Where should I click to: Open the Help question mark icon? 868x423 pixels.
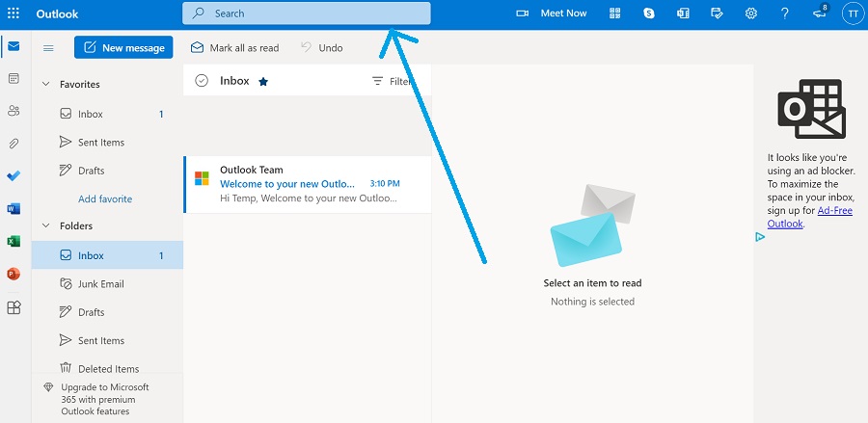[x=784, y=13]
